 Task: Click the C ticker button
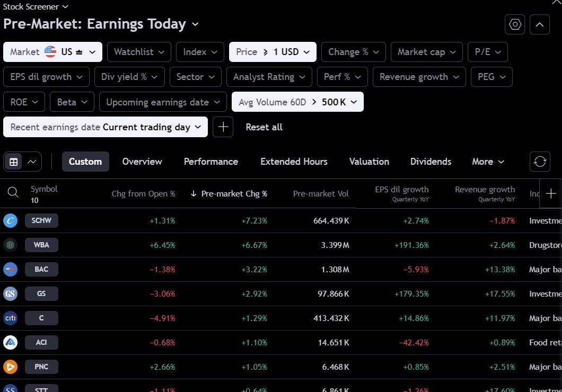(41, 318)
